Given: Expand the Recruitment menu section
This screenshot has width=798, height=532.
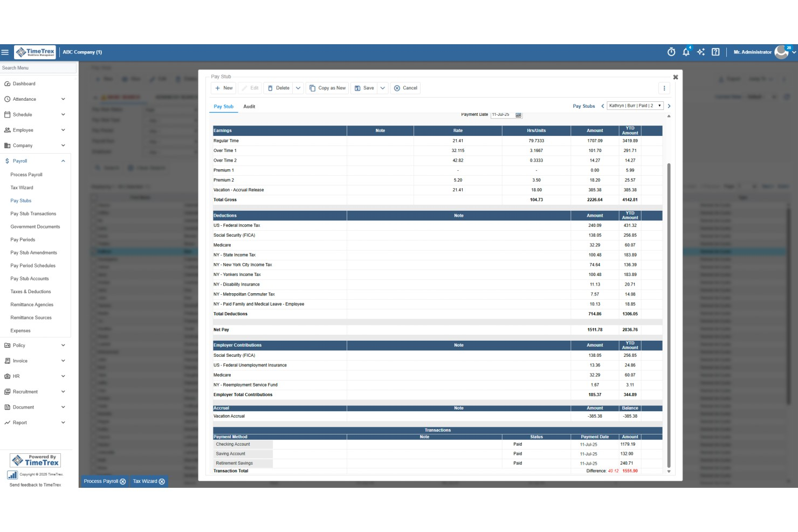Looking at the screenshot, I should click(63, 392).
